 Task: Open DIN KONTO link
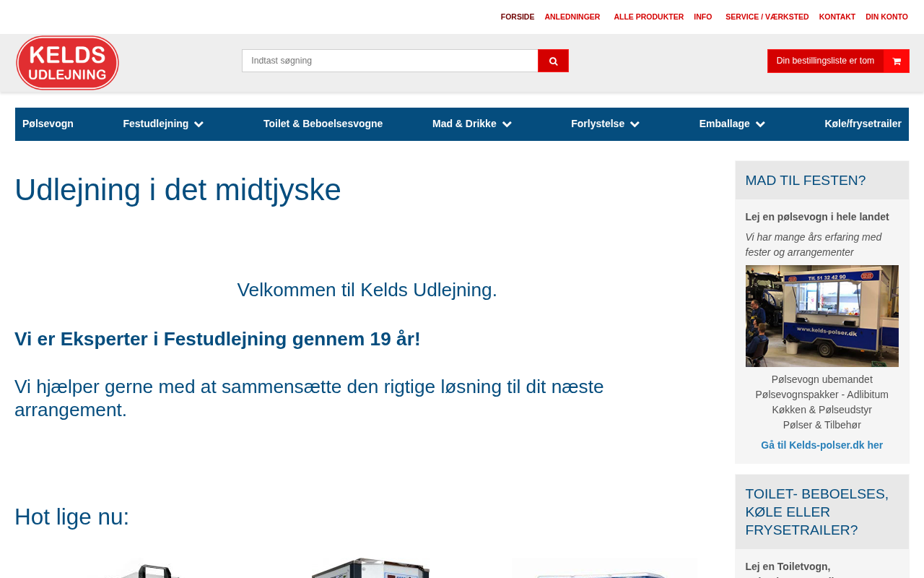coord(887,17)
